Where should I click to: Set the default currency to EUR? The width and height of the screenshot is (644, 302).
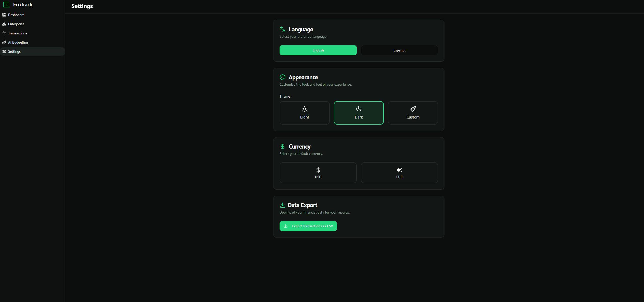coord(399,173)
